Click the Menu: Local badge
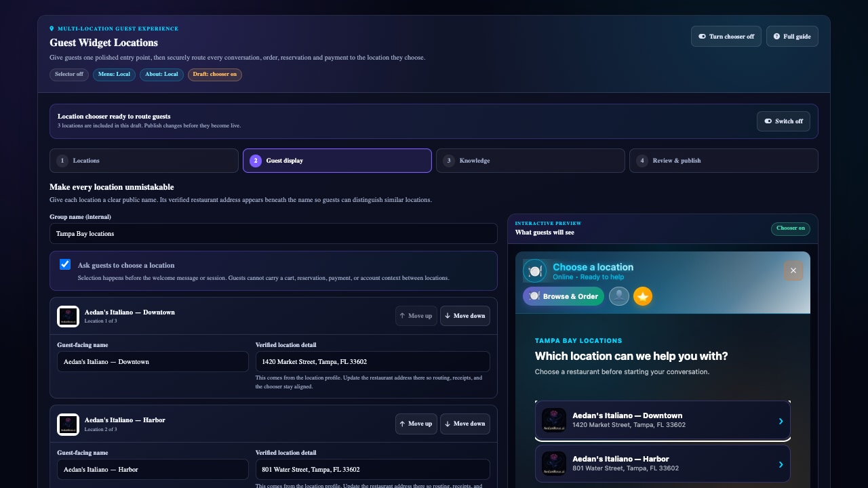This screenshot has width=868, height=488. (x=114, y=75)
